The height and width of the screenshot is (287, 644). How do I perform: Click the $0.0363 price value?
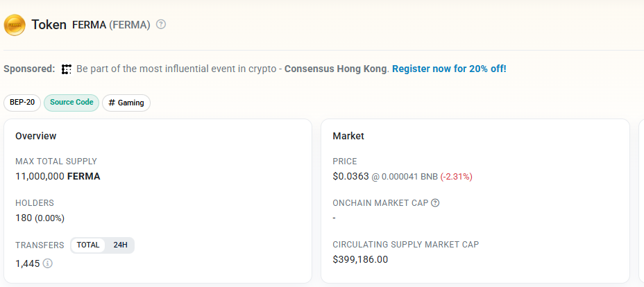point(350,176)
